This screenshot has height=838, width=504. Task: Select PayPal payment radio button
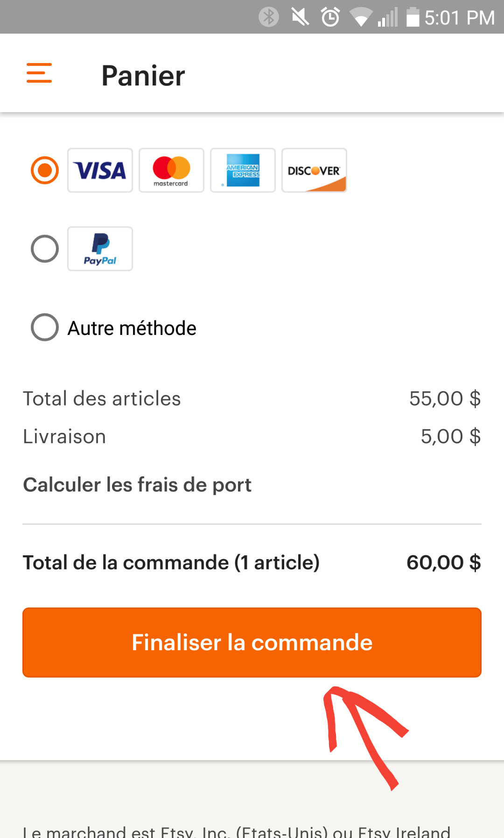45,249
